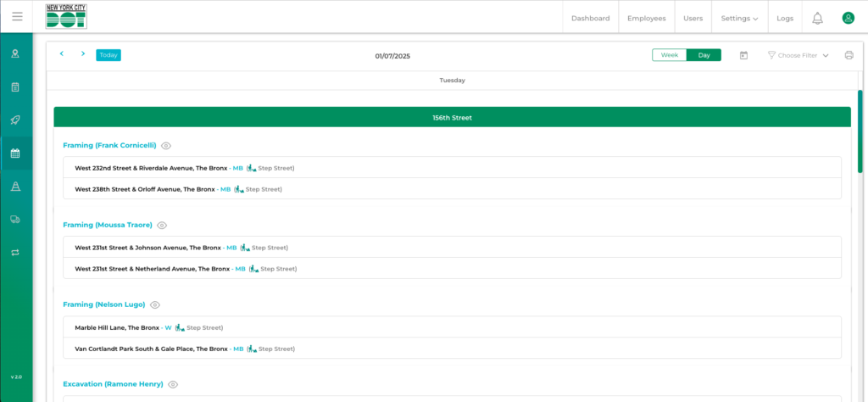This screenshot has width=868, height=402.
Task: Open the calendar date picker icon
Action: pos(743,55)
